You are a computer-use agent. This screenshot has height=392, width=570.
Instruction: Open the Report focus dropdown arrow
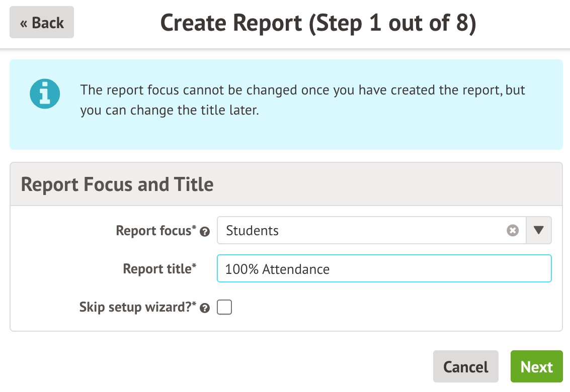click(x=539, y=231)
